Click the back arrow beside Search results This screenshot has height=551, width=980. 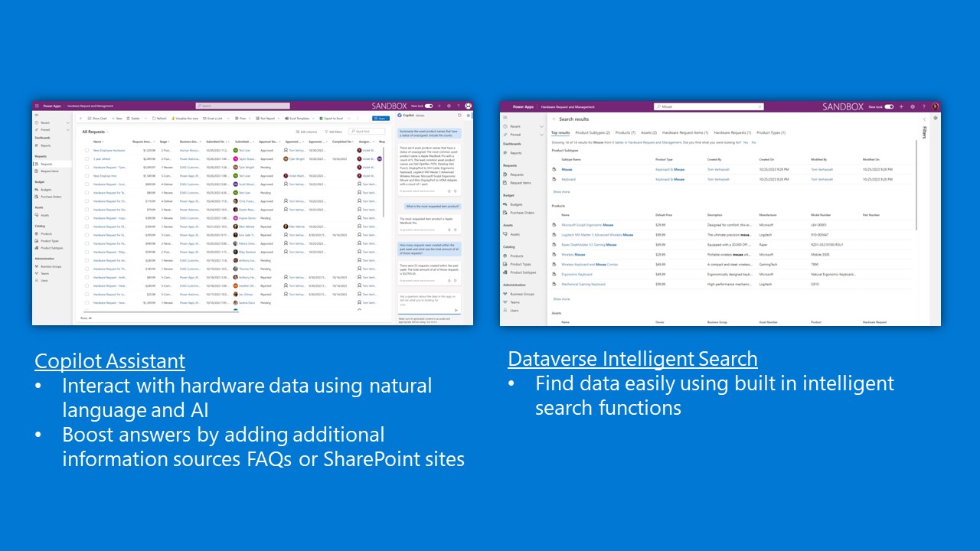[x=554, y=119]
